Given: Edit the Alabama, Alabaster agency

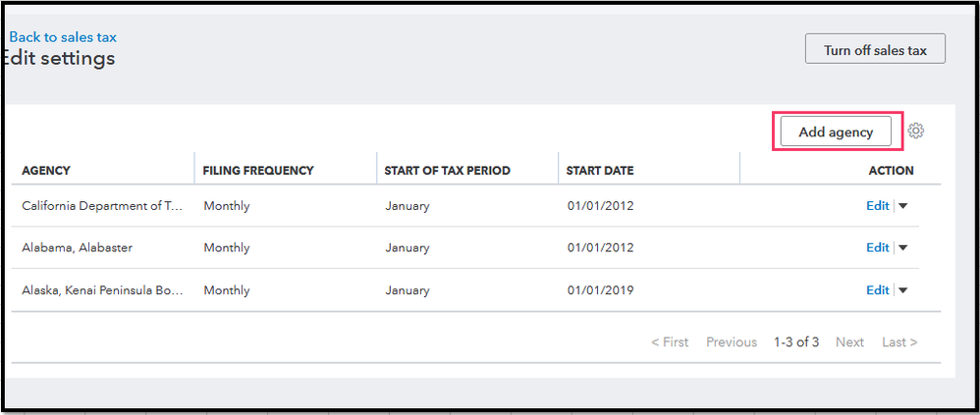Looking at the screenshot, I should pos(877,248).
